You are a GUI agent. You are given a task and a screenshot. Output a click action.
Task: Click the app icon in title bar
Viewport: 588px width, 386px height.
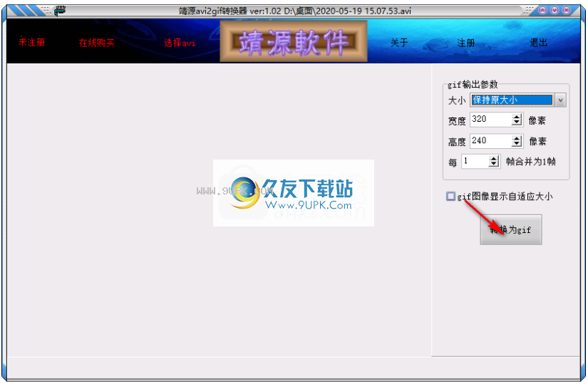(x=60, y=11)
